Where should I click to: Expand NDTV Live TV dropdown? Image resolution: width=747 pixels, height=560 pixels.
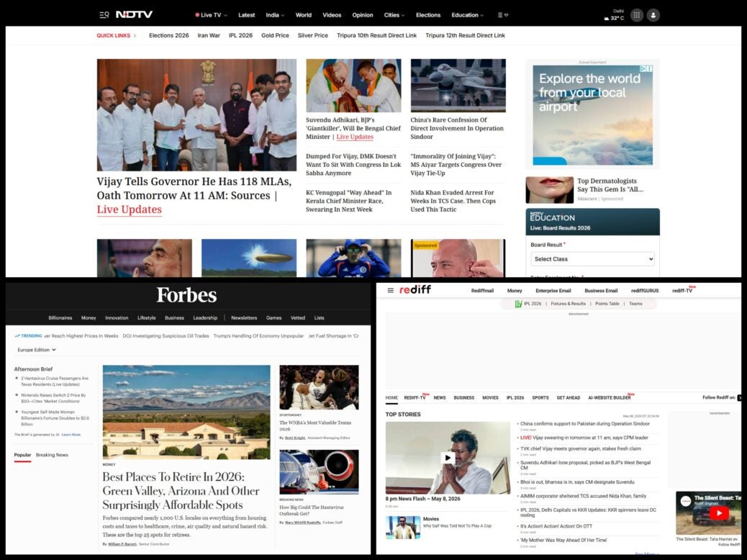click(x=211, y=15)
